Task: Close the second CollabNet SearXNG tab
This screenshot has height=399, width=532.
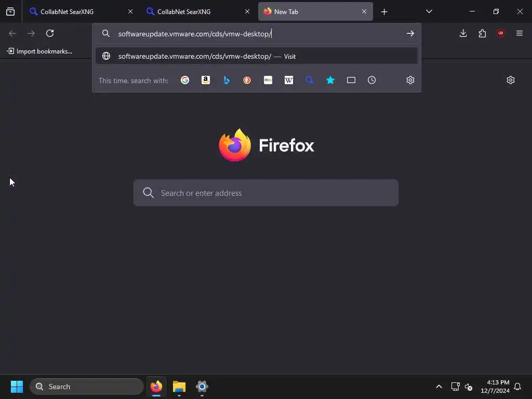Action: pyautogui.click(x=247, y=11)
